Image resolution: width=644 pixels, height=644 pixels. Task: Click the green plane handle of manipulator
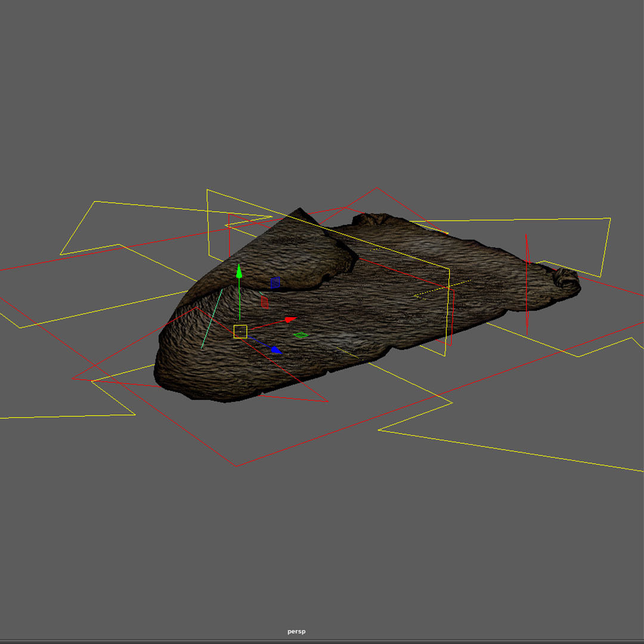(x=301, y=335)
